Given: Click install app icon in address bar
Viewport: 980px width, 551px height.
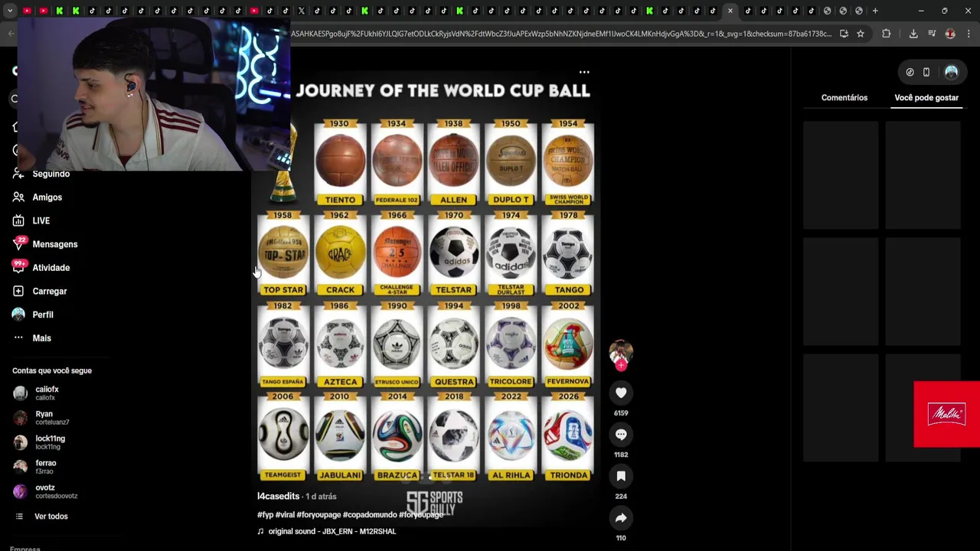Looking at the screenshot, I should click(844, 34).
